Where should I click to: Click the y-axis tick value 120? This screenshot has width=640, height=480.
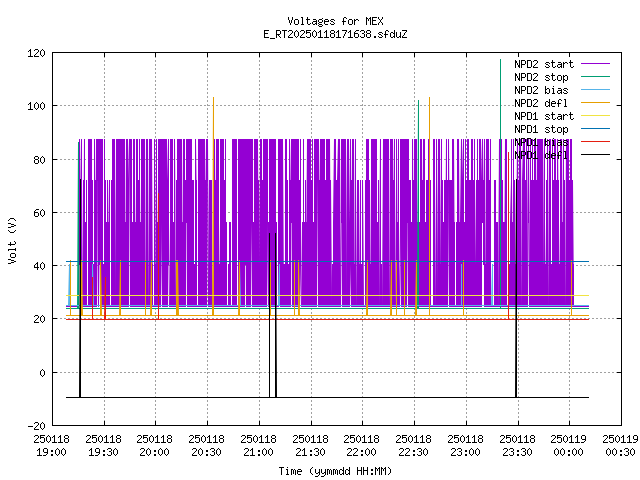click(x=36, y=53)
